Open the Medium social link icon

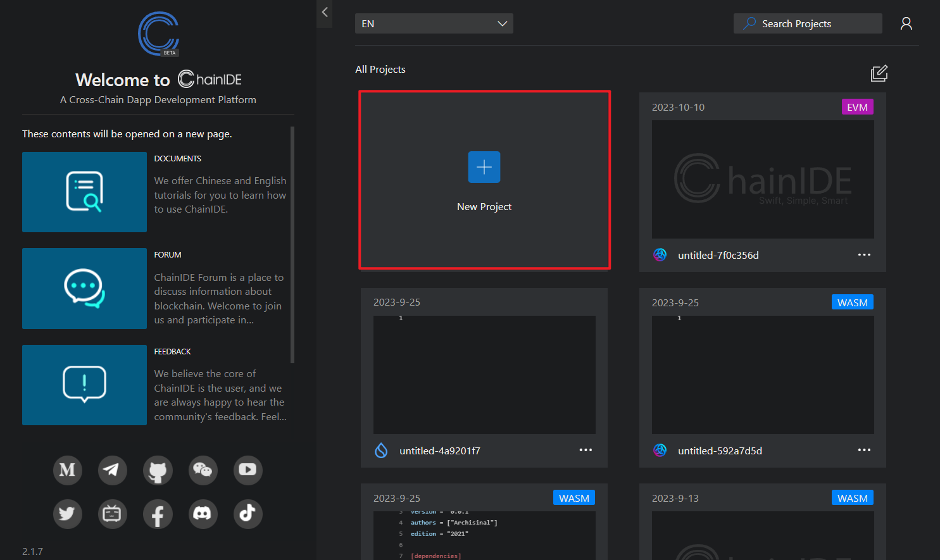click(x=68, y=470)
